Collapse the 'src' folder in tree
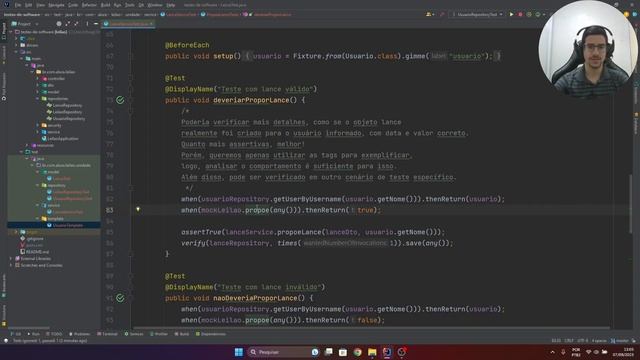Viewport: 640px width, 360px height. coord(16,52)
